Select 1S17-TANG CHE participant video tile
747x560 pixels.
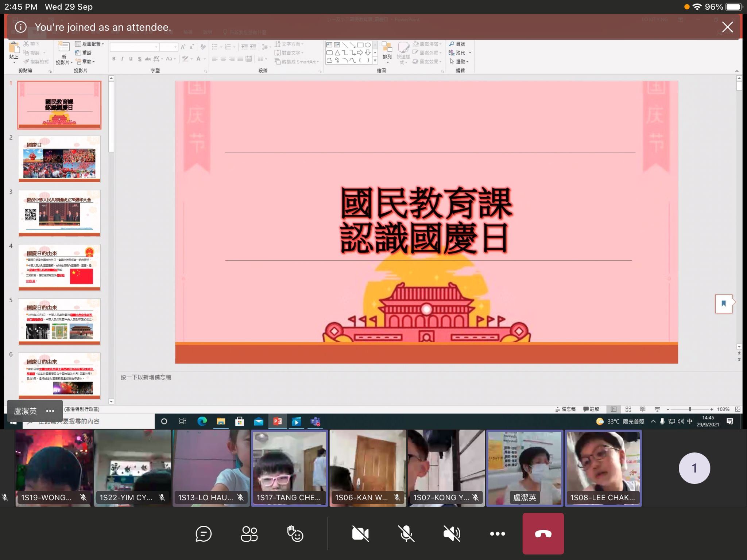(290, 468)
